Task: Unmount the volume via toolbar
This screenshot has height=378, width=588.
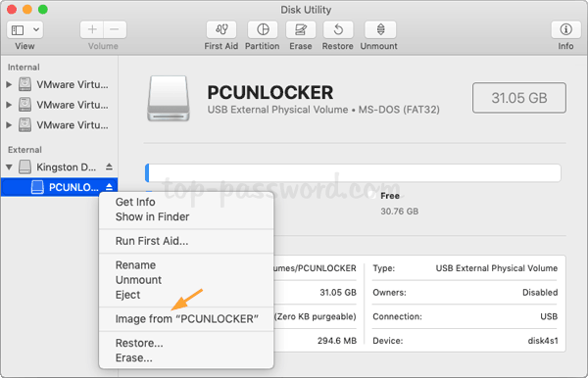Action: [x=380, y=29]
